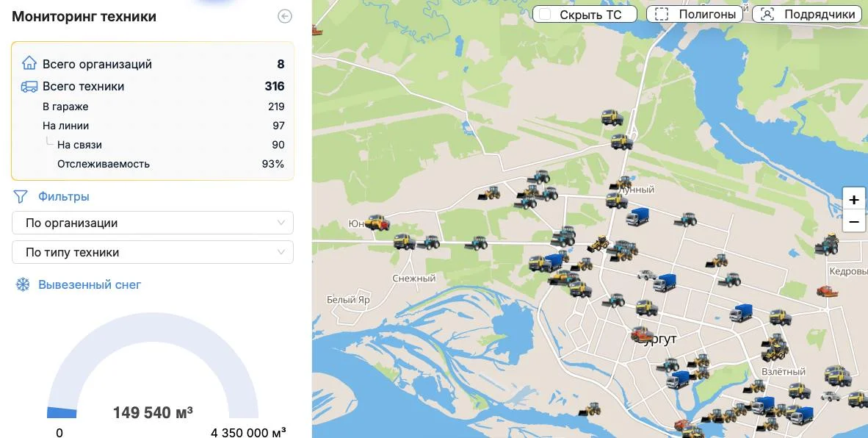Open the По организации dropdown
868x438 pixels.
pos(153,223)
